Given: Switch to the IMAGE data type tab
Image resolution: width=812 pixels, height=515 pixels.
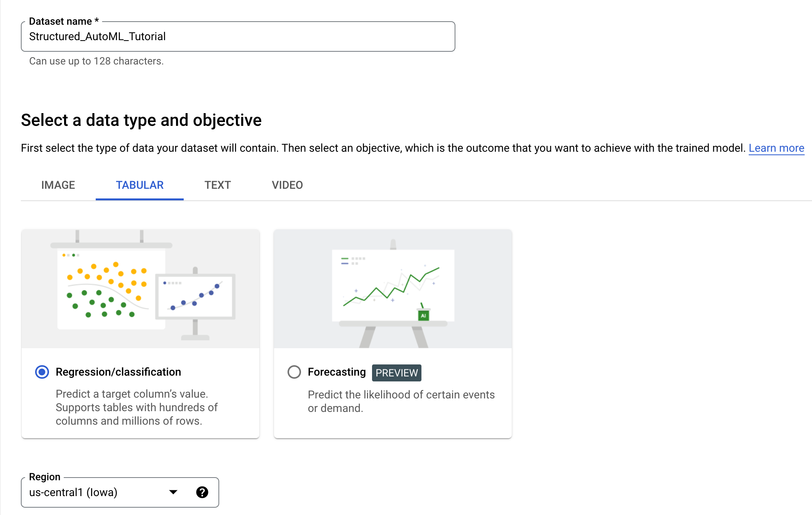Looking at the screenshot, I should coord(58,185).
